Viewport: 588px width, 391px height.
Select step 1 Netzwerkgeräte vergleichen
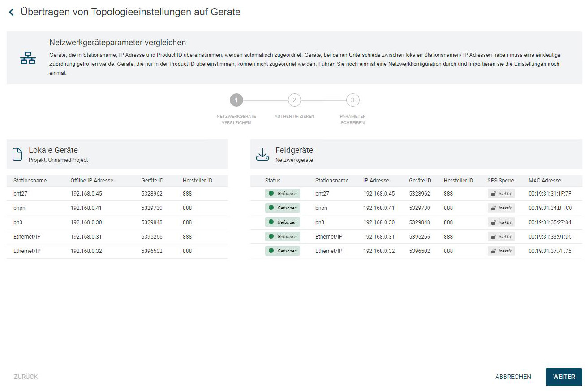click(x=236, y=100)
